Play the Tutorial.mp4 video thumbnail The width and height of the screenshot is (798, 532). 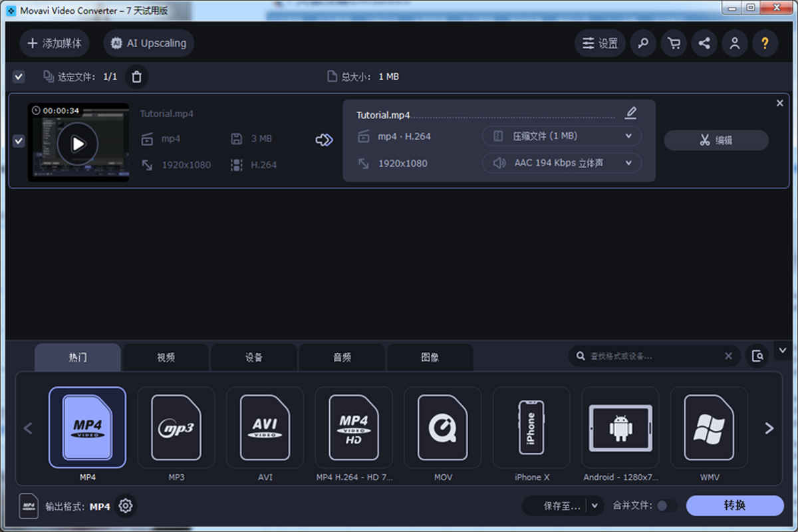coord(78,143)
